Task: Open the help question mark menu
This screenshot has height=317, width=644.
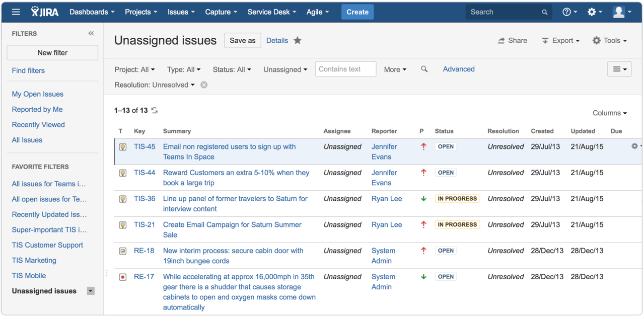Action: point(569,12)
